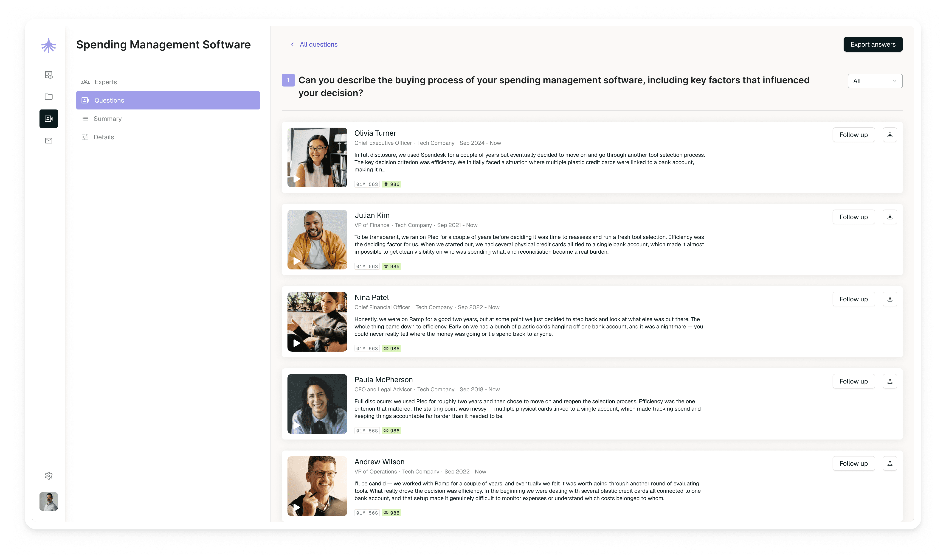Play Andrew Wilson's video answer
This screenshot has width=946, height=560.
point(297,507)
